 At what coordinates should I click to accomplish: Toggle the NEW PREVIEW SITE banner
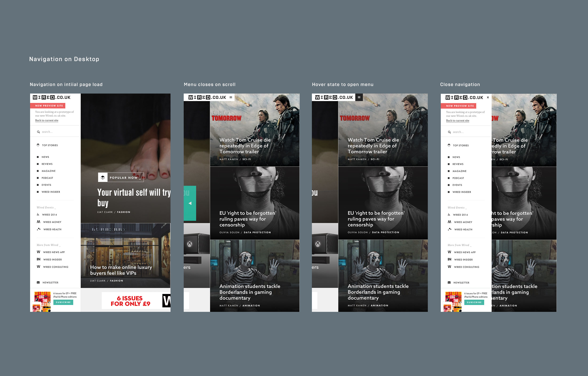pos(48,106)
